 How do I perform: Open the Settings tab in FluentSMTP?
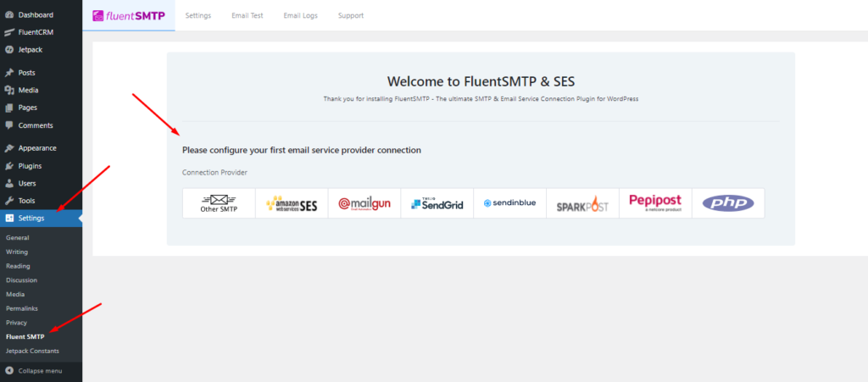coord(198,15)
